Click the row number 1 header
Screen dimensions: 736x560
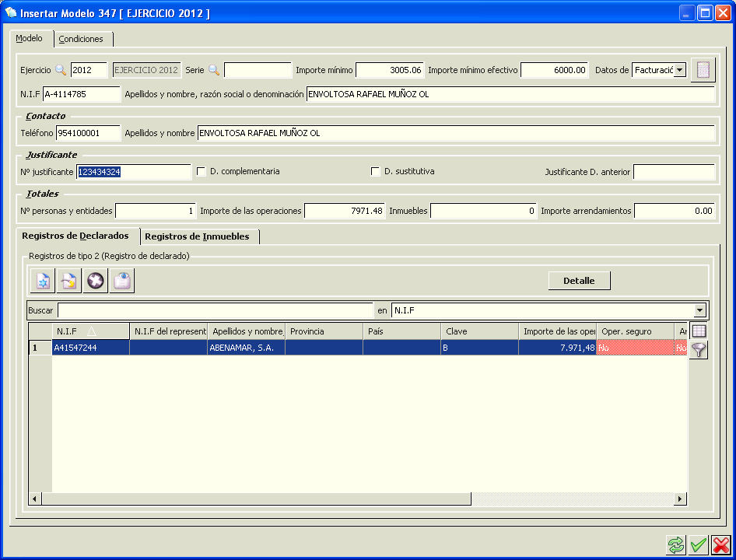coord(40,348)
